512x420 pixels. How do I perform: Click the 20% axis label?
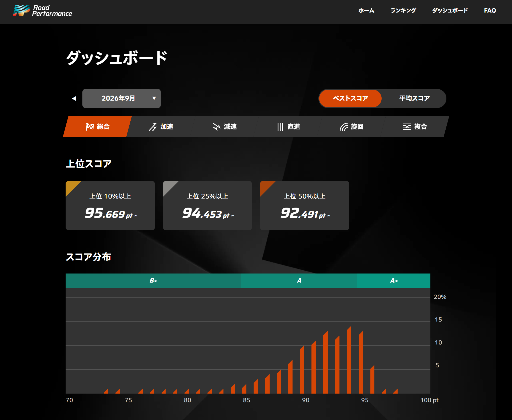[x=440, y=297]
